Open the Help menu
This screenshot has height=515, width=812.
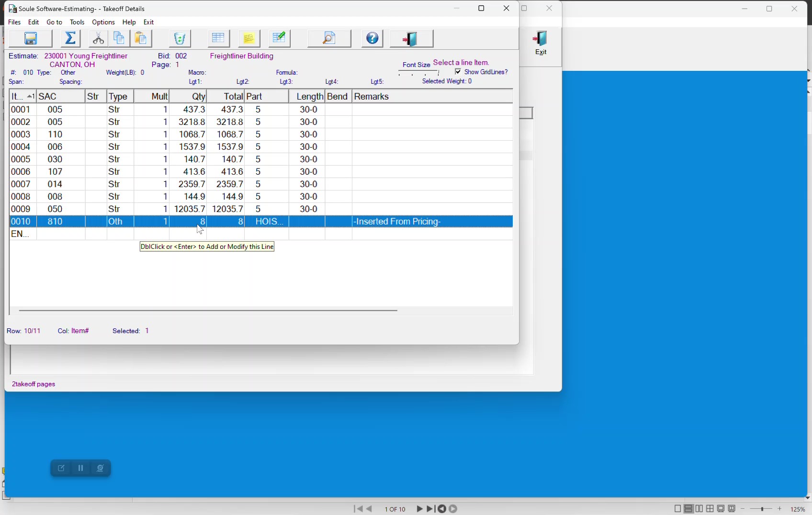click(129, 22)
